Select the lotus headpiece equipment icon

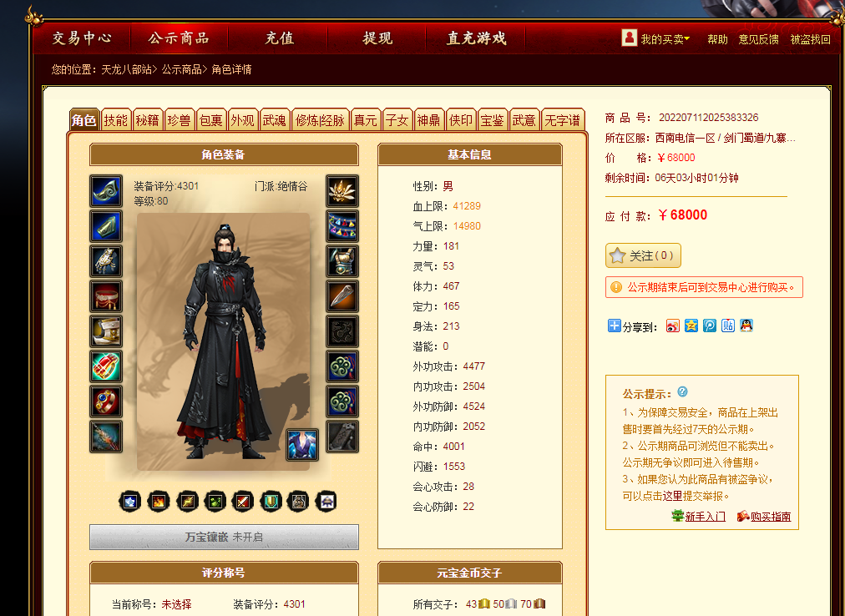342,191
